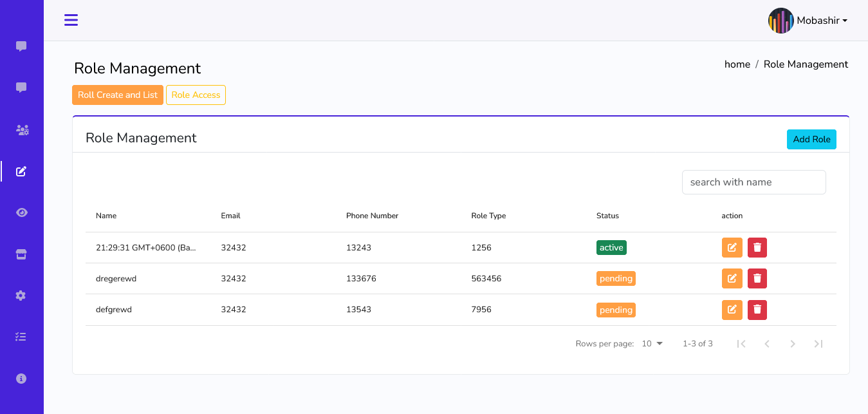Edit the dregerewd role entry
Screen dimensions: 868x414
coord(732,279)
